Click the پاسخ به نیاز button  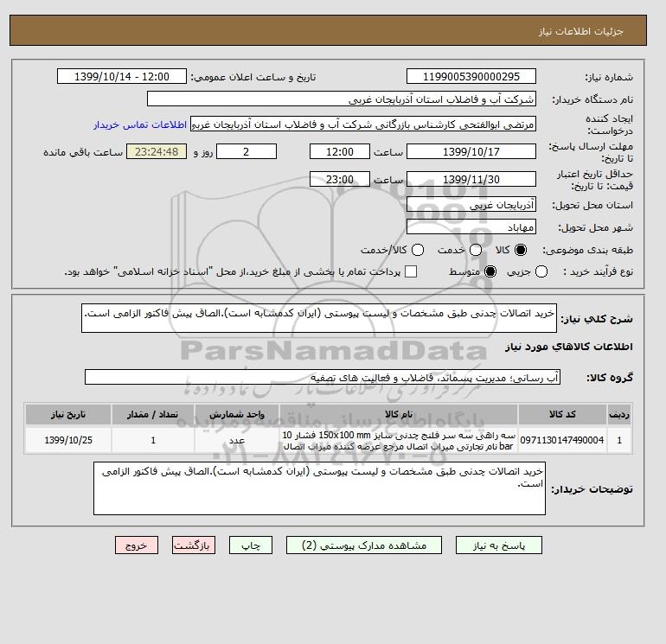click(499, 545)
